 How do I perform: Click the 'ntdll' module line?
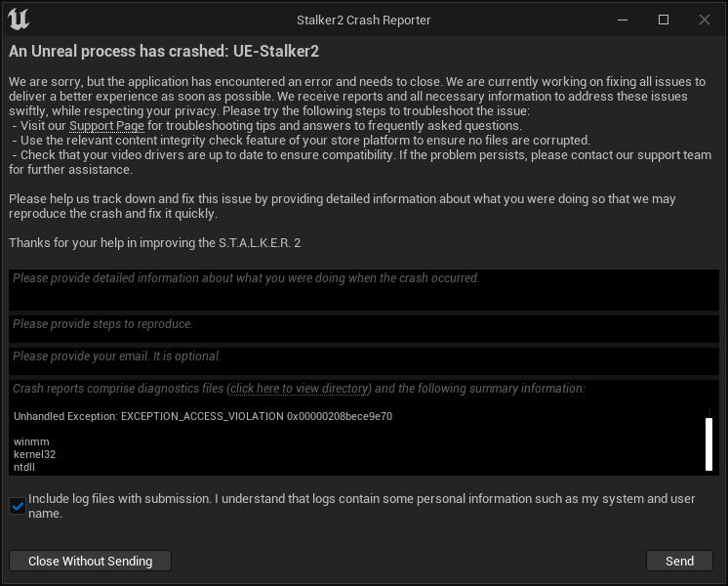point(24,467)
